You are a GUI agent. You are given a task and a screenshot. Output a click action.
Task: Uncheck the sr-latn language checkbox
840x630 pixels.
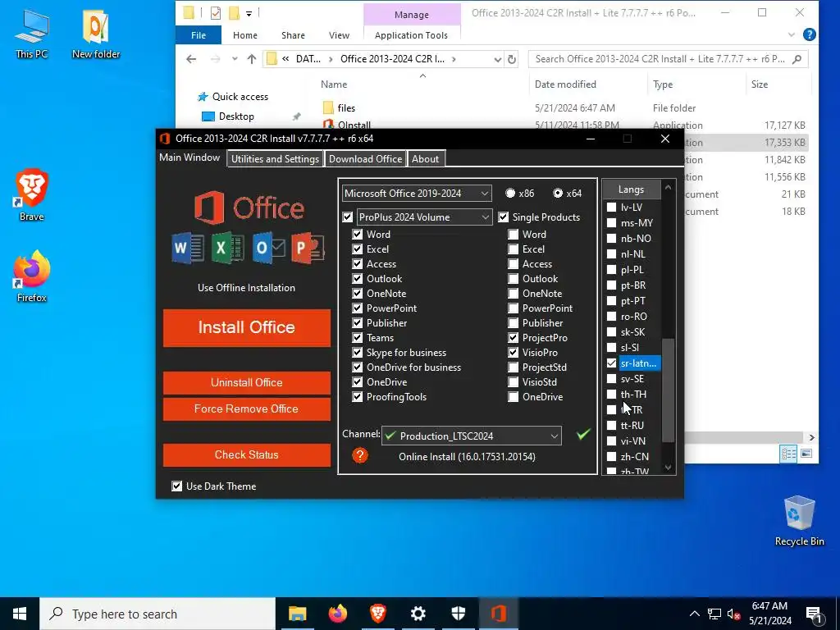pos(611,363)
